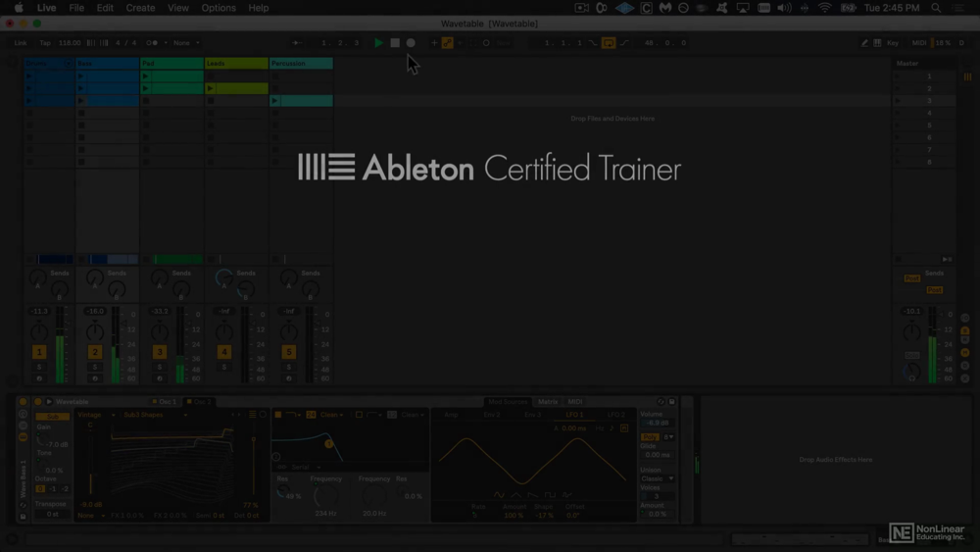
Task: Open the Vintage wavetable category dropdown
Action: click(x=96, y=415)
